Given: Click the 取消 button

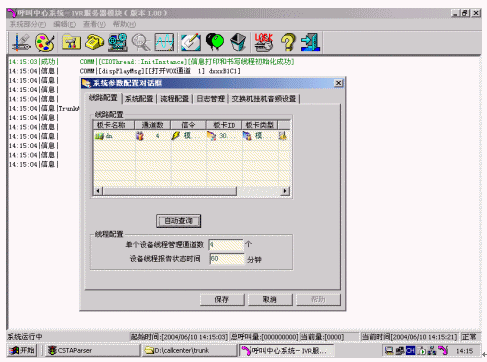Looking at the screenshot, I should pos(270,299).
